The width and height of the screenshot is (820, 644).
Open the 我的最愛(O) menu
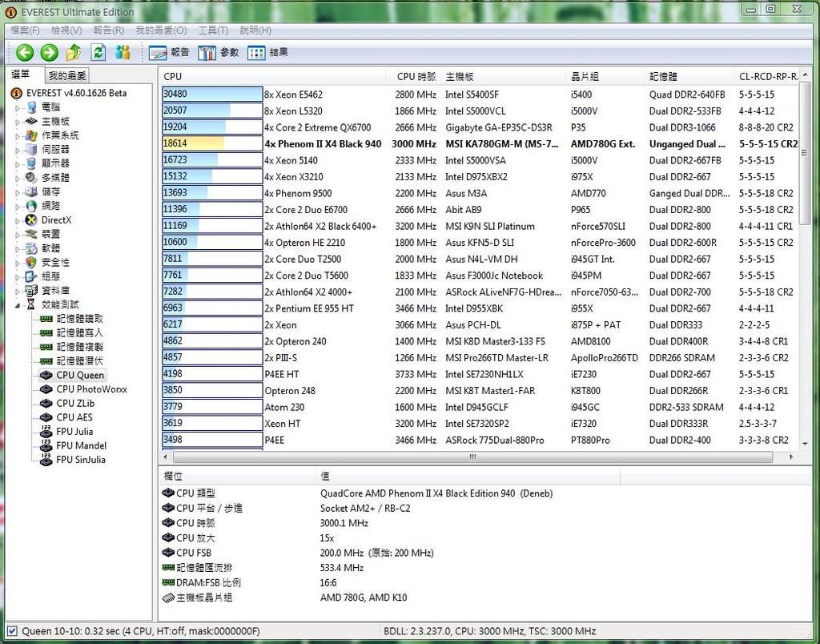(x=161, y=30)
